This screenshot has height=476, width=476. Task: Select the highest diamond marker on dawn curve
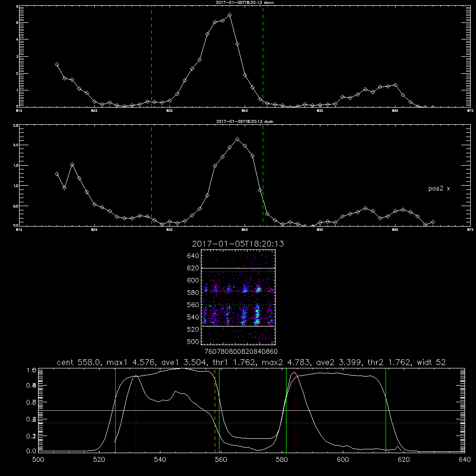click(x=230, y=15)
